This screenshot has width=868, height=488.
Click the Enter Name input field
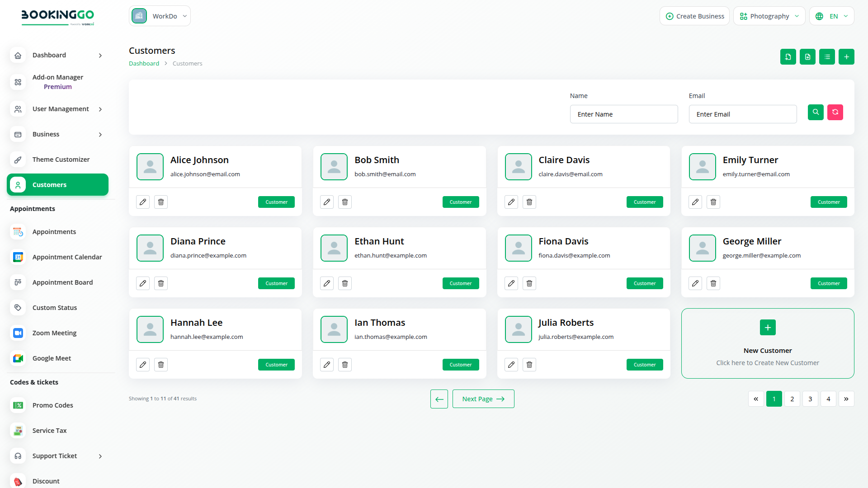[x=623, y=114]
